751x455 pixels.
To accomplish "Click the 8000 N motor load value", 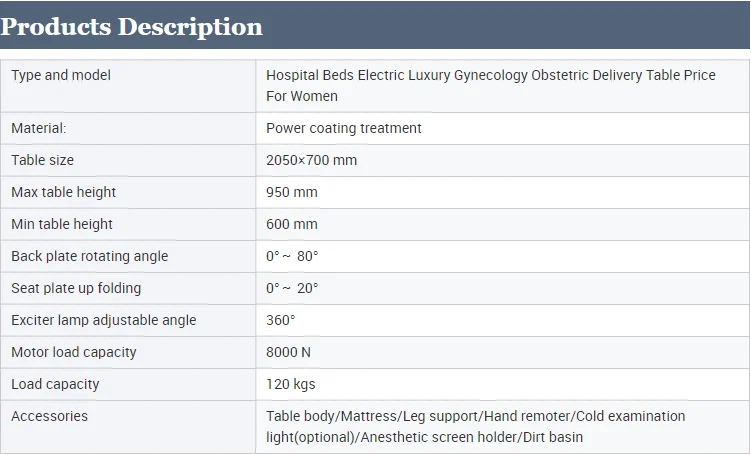I will 291,352.
